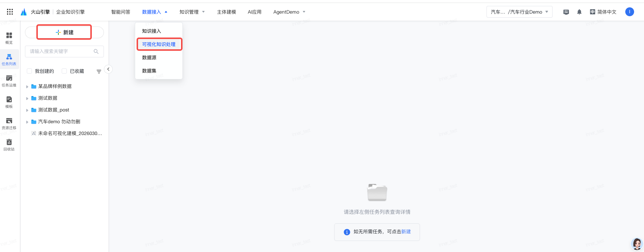Click the 某品牌样例数据 folder icon
This screenshot has width=644, height=252.
pyautogui.click(x=34, y=86)
